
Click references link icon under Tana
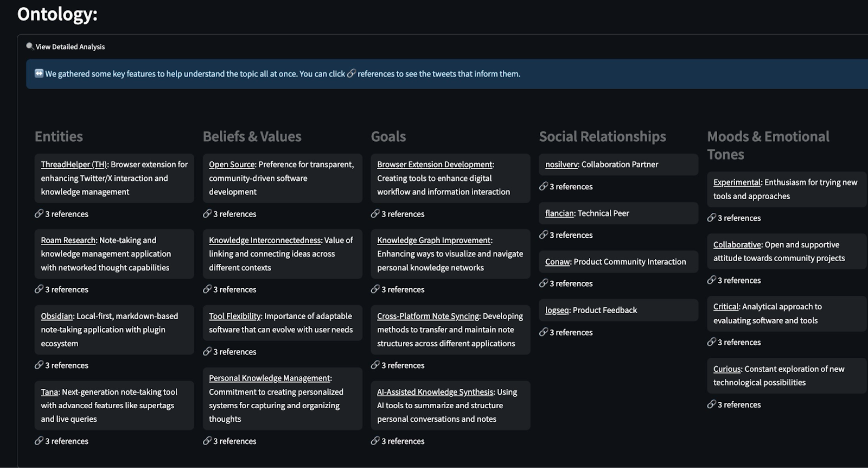click(39, 441)
